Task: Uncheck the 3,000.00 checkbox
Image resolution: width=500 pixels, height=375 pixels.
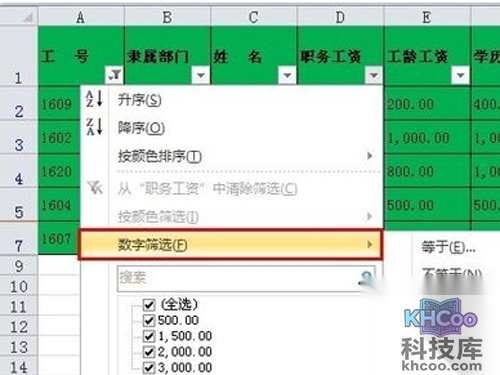Action: [149, 367]
